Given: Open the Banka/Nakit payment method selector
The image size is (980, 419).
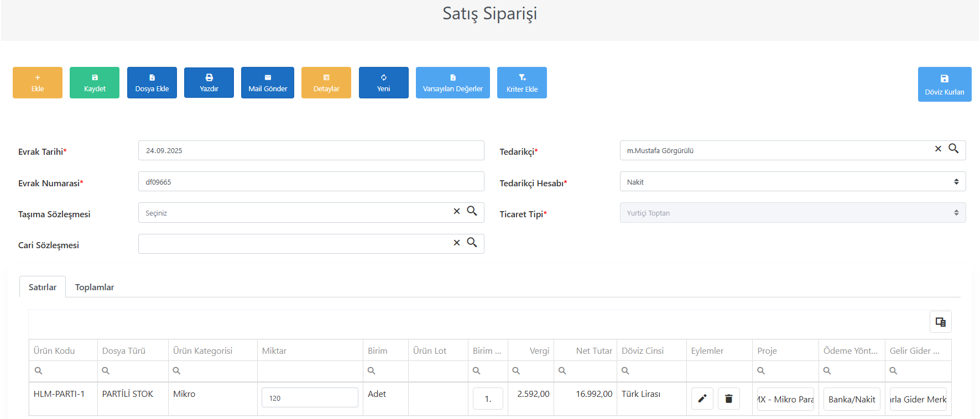Looking at the screenshot, I should pyautogui.click(x=852, y=399).
